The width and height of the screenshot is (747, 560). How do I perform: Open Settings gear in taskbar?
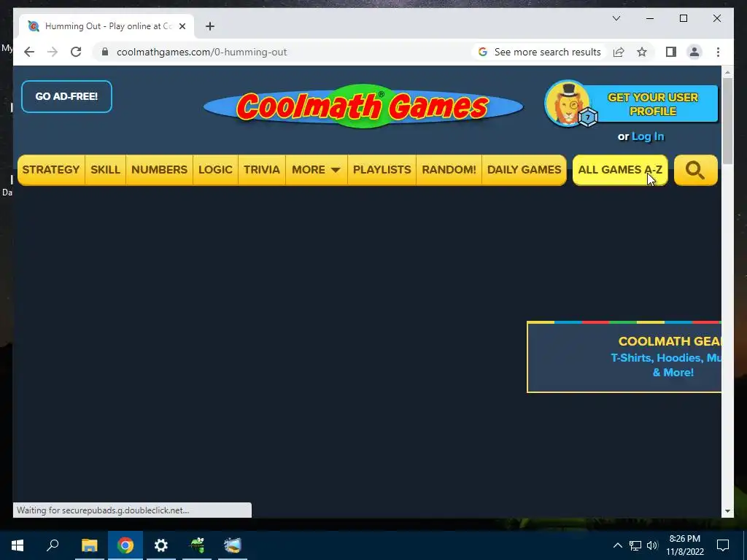(x=161, y=545)
